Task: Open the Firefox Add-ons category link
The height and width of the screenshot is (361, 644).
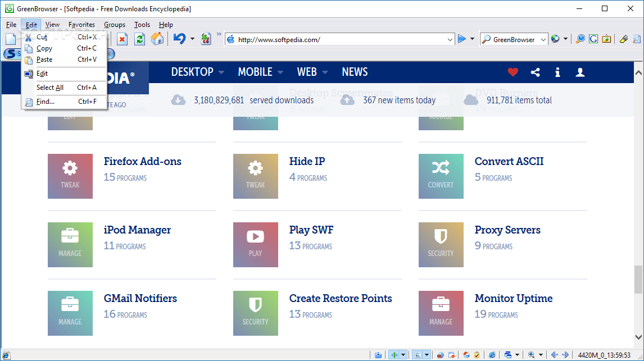Action: (143, 161)
